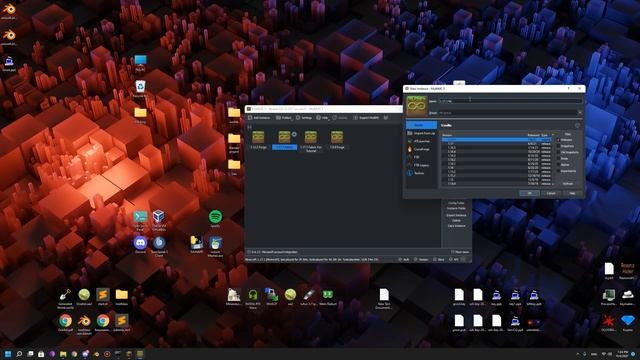The width and height of the screenshot is (640, 360).
Task: Open the Discord desktop shortcut
Action: pyautogui.click(x=140, y=245)
